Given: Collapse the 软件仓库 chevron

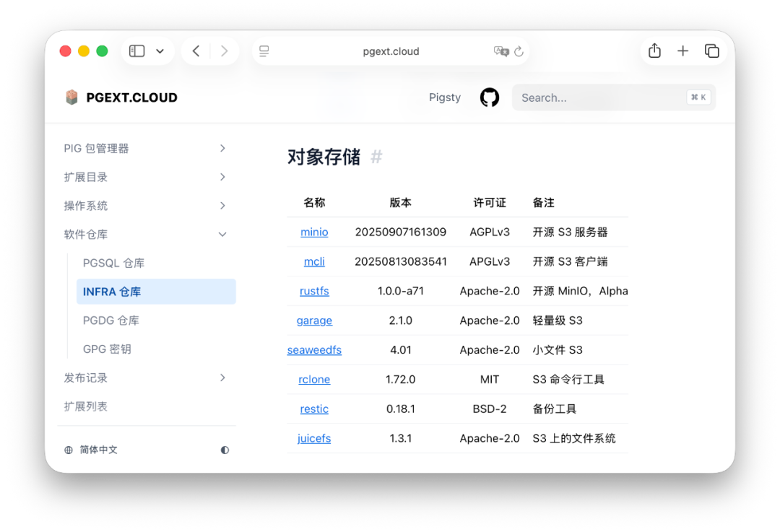Looking at the screenshot, I should (x=222, y=234).
